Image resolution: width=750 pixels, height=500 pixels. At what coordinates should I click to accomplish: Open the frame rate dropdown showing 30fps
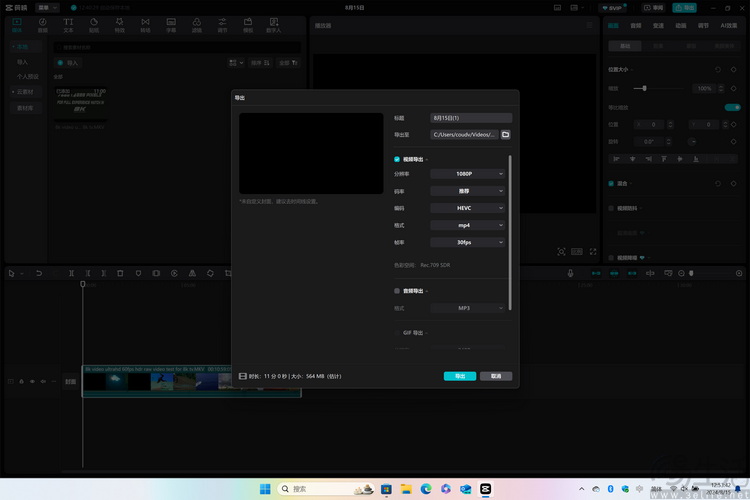tap(468, 242)
